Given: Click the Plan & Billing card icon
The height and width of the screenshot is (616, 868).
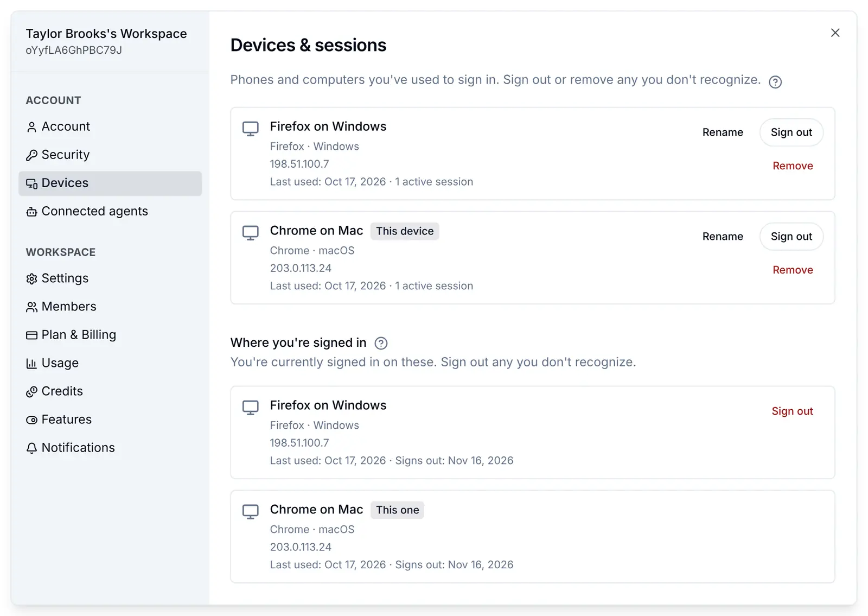Looking at the screenshot, I should point(31,335).
